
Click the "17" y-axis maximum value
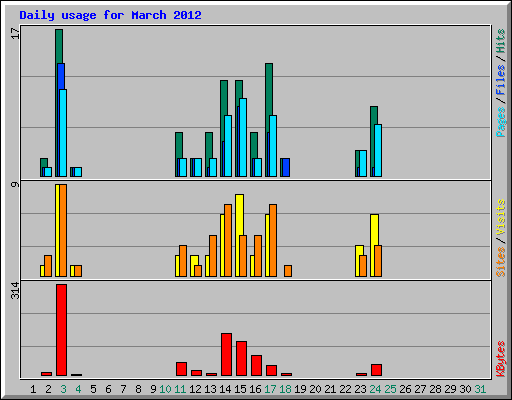click(15, 33)
